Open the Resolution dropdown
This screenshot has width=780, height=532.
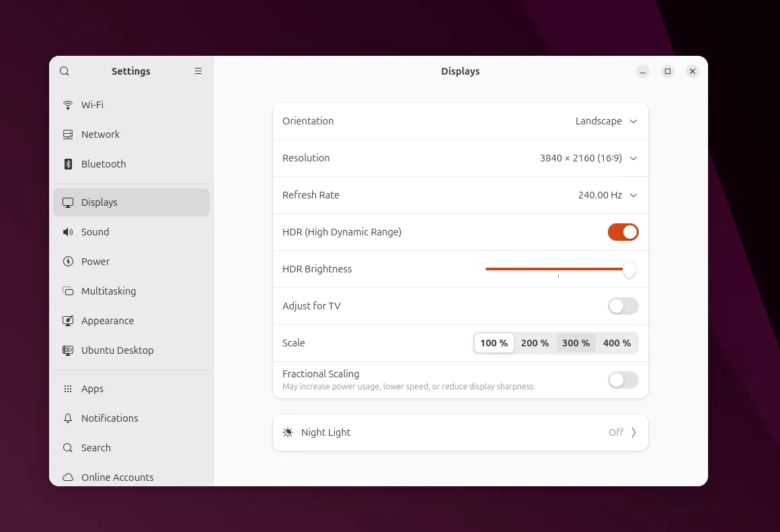coord(588,158)
